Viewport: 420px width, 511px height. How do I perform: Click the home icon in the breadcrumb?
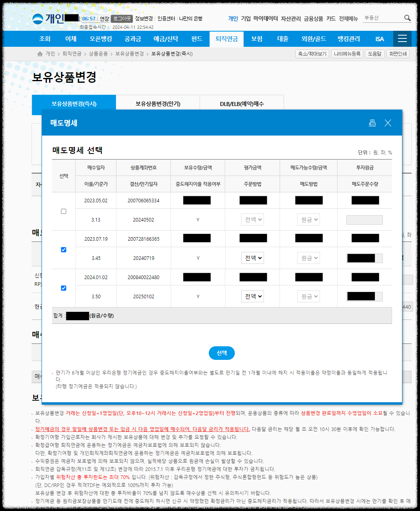[40, 54]
